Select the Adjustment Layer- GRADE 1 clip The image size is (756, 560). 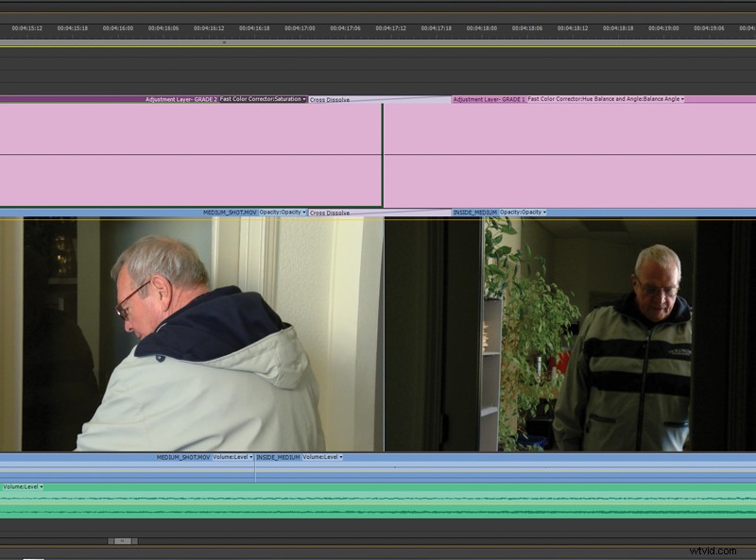click(x=567, y=151)
